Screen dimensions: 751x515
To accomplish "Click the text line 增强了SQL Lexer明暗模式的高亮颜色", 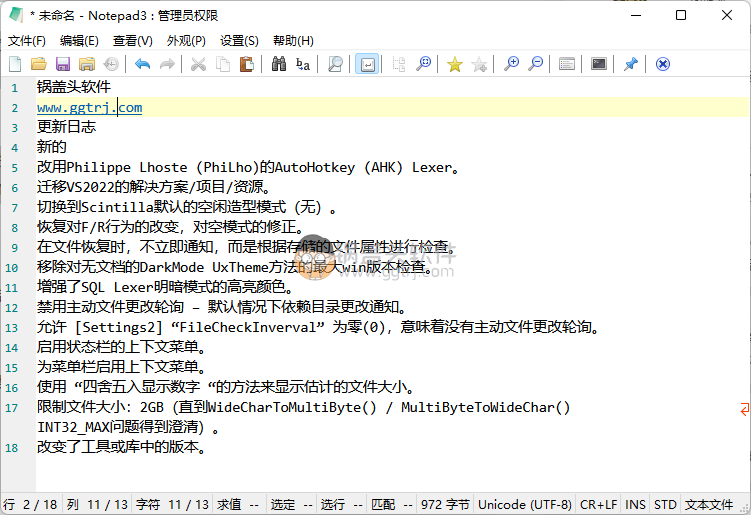I will click(x=165, y=286).
